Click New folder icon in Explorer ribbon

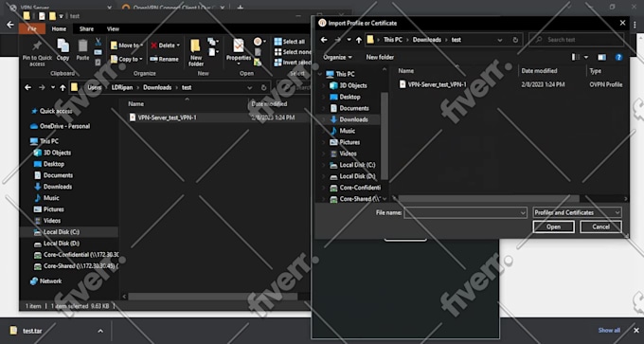coord(195,45)
